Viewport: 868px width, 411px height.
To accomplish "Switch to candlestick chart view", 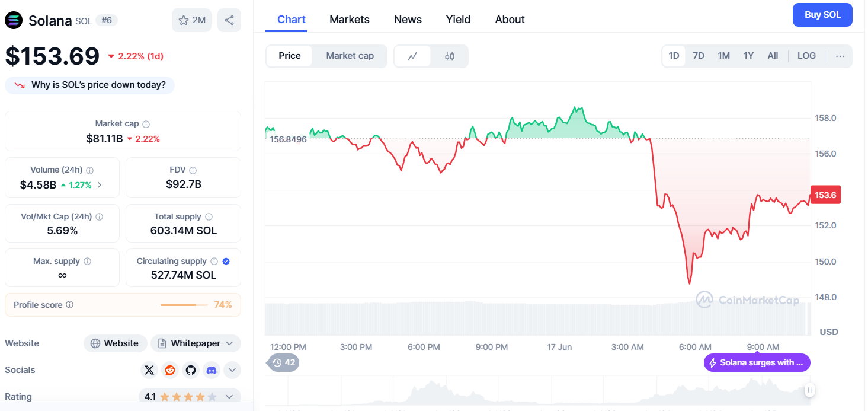I will pos(450,56).
